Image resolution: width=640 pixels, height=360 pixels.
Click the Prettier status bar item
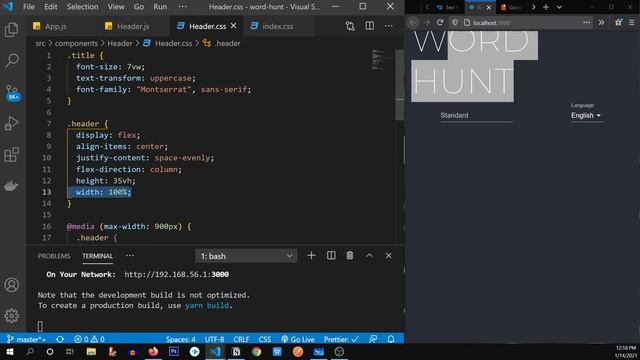[341, 339]
